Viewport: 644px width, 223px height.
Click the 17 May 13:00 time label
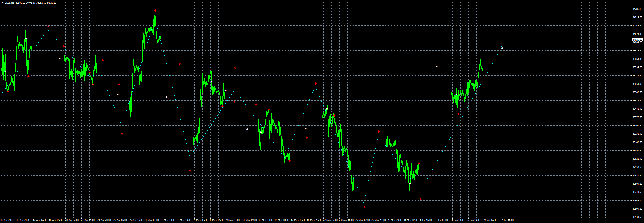tap(298, 220)
